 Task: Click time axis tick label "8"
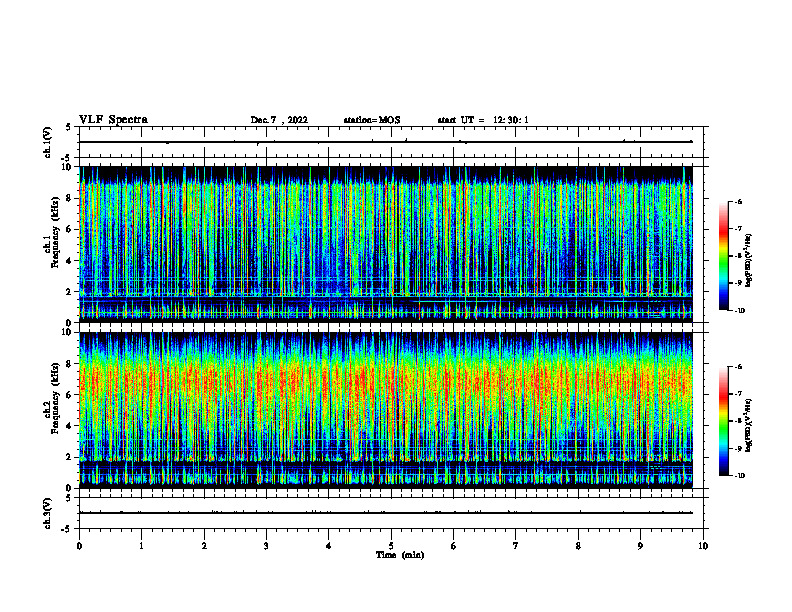[578, 546]
